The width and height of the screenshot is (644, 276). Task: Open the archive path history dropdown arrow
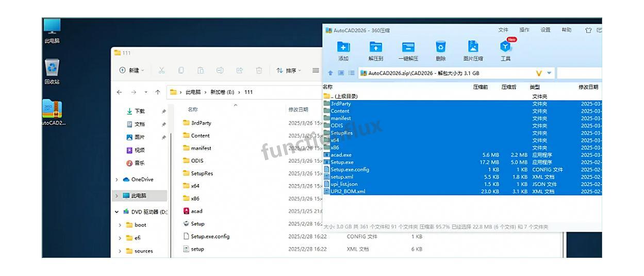pyautogui.click(x=549, y=73)
